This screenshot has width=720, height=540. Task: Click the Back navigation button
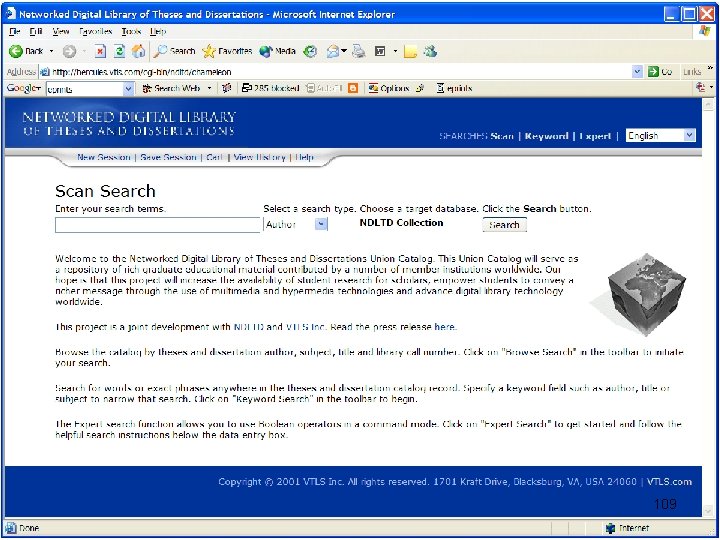(26, 51)
